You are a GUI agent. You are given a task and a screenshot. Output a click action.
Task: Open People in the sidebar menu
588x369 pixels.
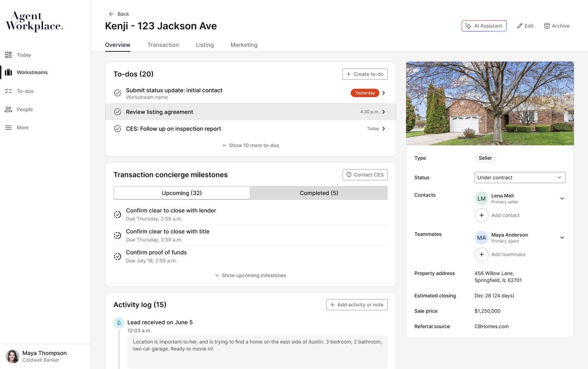point(25,109)
